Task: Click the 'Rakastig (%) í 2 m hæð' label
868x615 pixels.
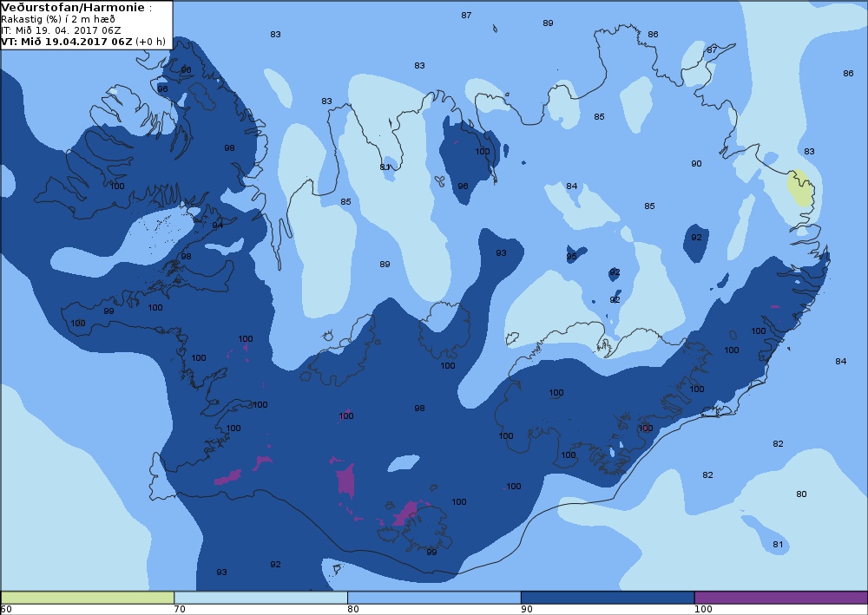Action: point(57,19)
